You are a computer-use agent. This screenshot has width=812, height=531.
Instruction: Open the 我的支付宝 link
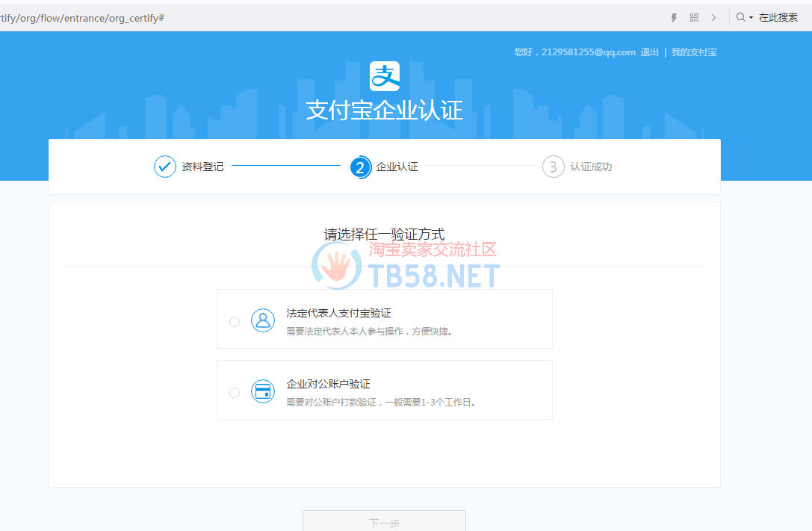[x=694, y=52]
